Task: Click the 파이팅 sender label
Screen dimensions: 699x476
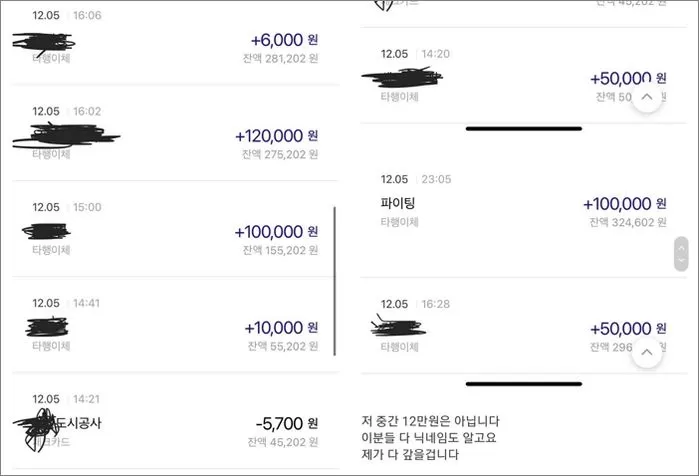Action: 398,203
